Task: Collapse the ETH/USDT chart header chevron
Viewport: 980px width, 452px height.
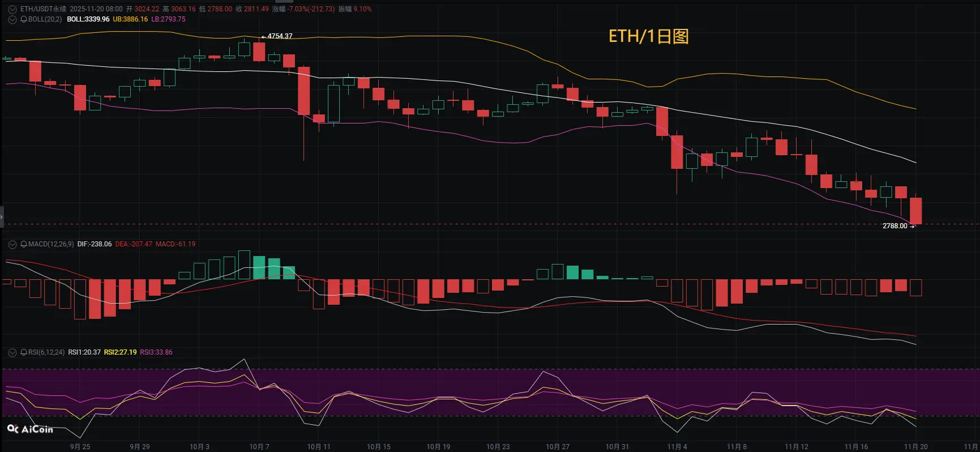Action: [x=12, y=9]
